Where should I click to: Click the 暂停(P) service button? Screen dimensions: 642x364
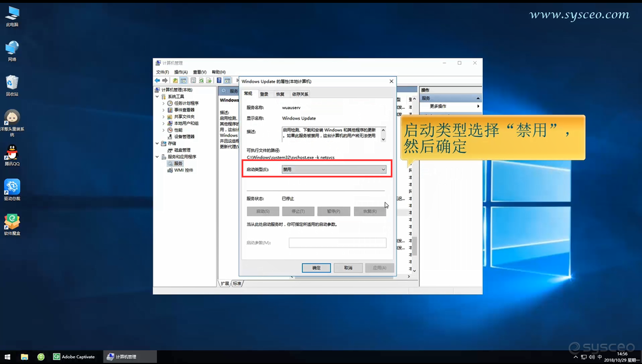tap(333, 211)
